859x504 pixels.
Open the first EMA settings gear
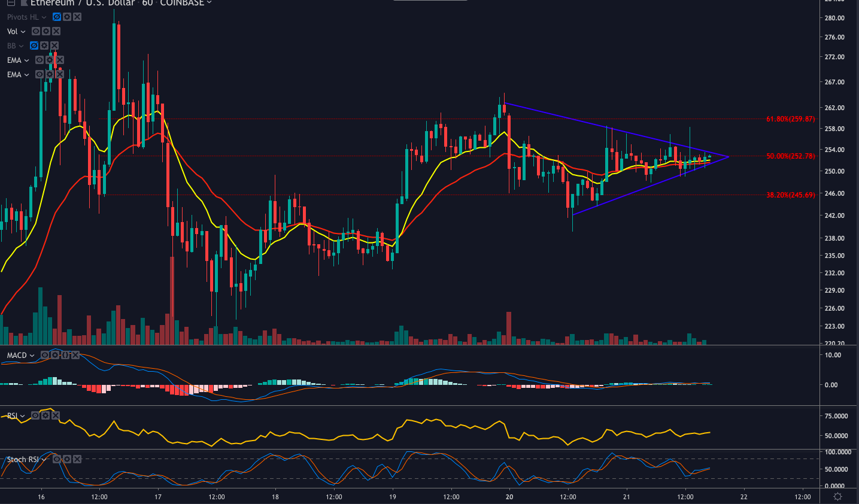click(x=49, y=60)
